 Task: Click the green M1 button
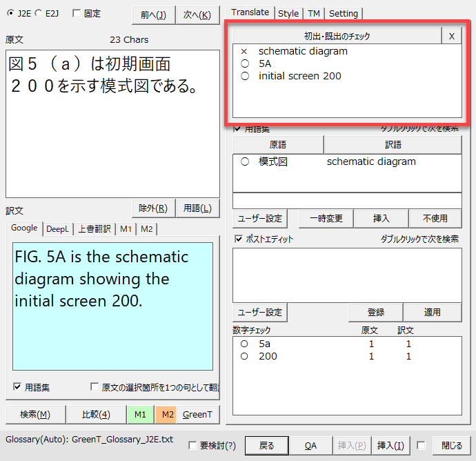140,414
